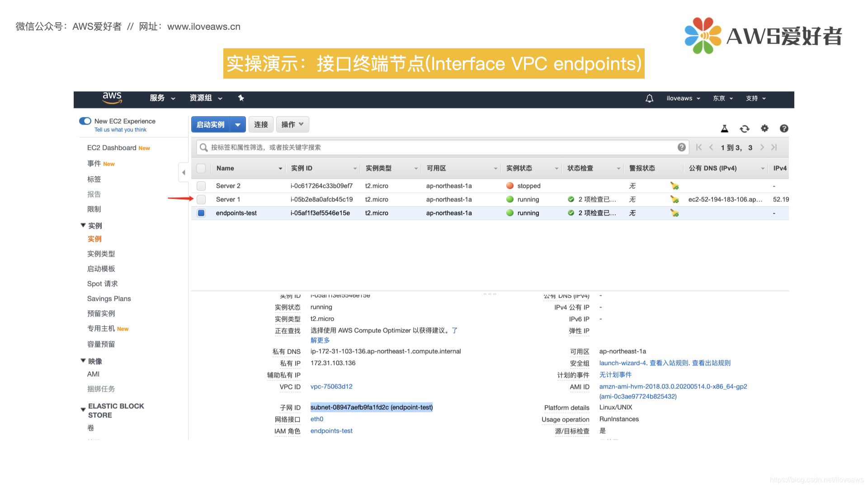The width and height of the screenshot is (868, 488).
Task: Click the flask experiments icon
Action: (724, 128)
